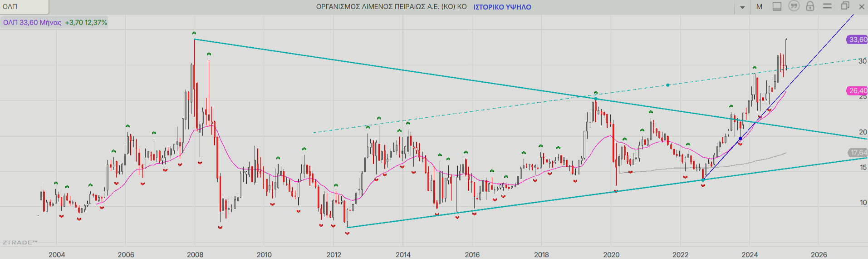Click the gray 17,64 price tag

point(858,153)
